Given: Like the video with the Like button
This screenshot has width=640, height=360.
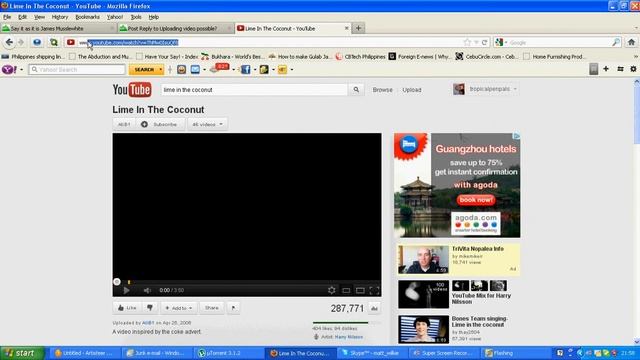Looking at the screenshot, I should click(127, 308).
